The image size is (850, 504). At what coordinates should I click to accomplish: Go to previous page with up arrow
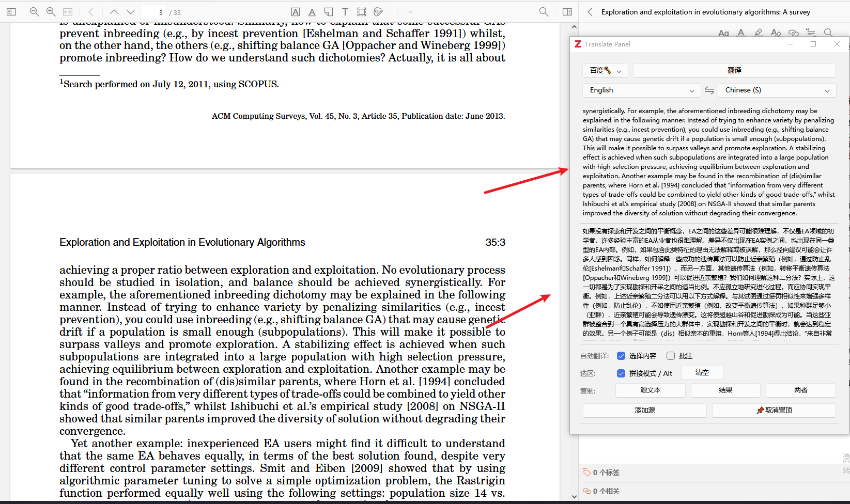point(114,12)
